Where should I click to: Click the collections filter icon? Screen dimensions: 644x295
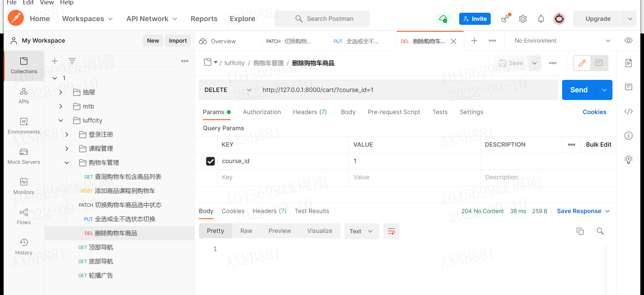tap(72, 61)
